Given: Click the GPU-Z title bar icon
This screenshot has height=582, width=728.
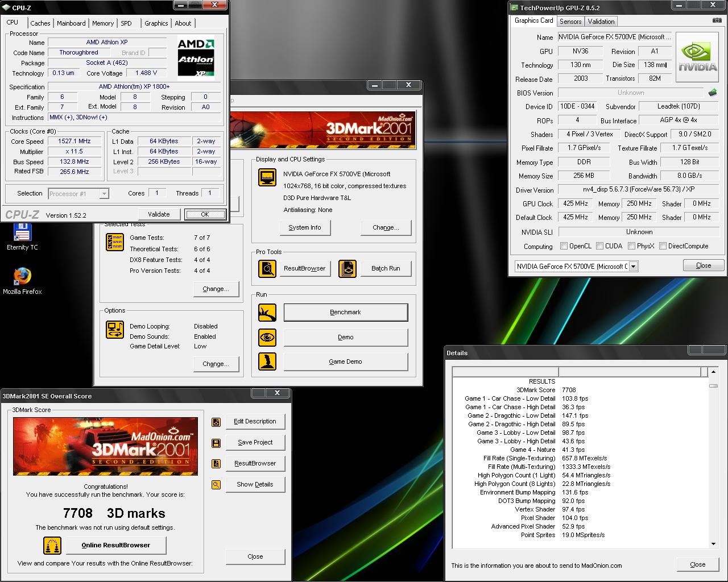Looking at the screenshot, I should coord(515,8).
